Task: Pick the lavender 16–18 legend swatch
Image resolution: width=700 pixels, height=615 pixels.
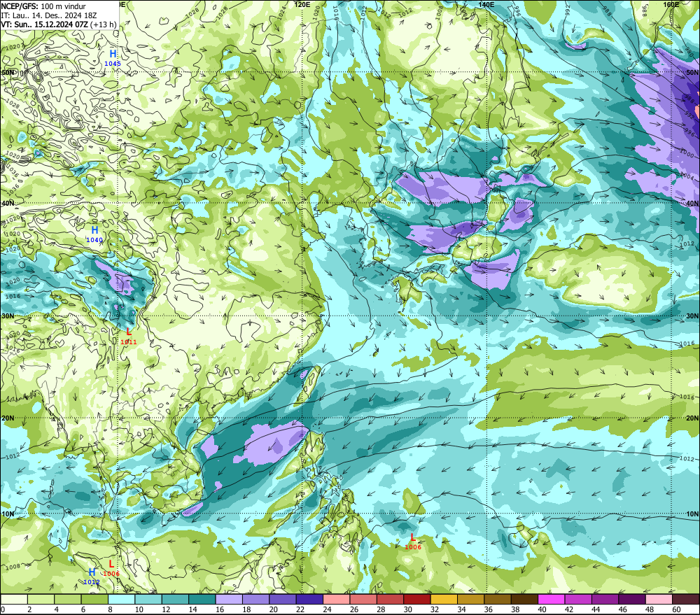Action: click(229, 600)
